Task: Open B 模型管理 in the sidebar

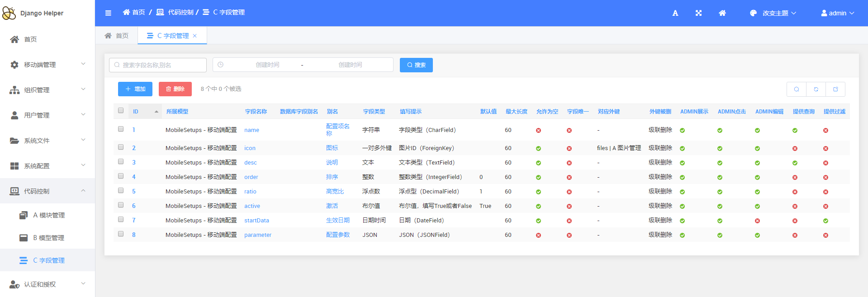Action: pos(48,238)
